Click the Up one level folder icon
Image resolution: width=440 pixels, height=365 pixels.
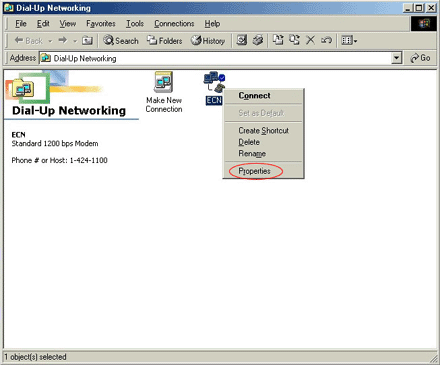click(x=87, y=40)
